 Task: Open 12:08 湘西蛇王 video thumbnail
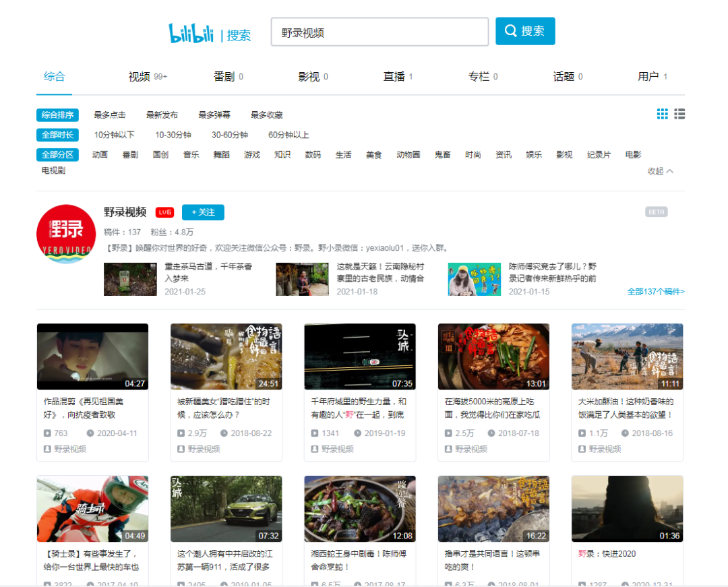click(360, 509)
